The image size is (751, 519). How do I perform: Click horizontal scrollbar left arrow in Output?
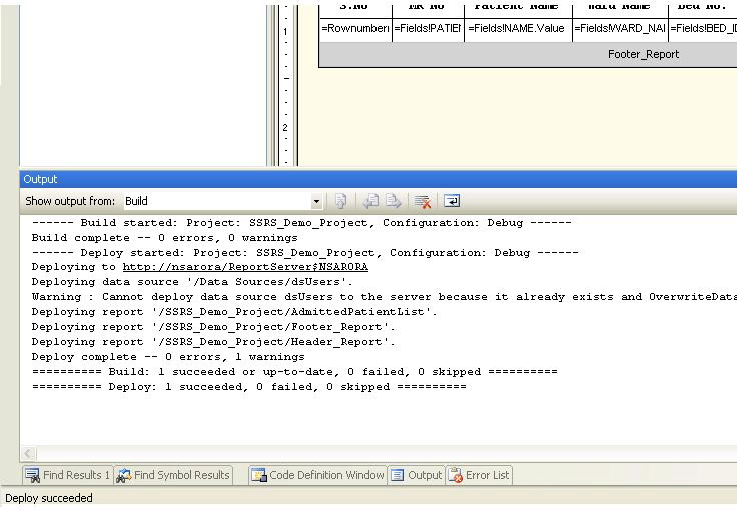point(28,453)
